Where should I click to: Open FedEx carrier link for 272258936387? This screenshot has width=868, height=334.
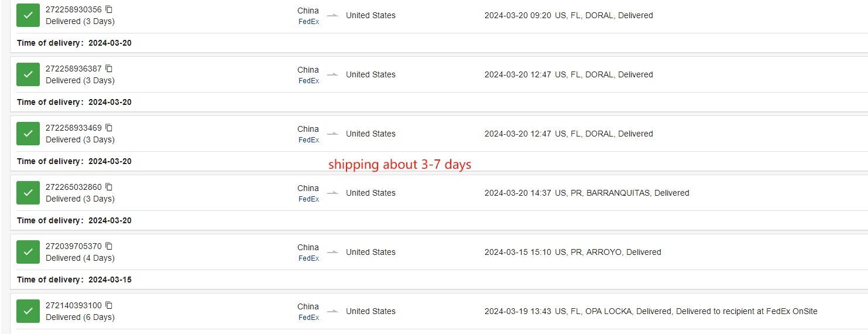coord(308,81)
